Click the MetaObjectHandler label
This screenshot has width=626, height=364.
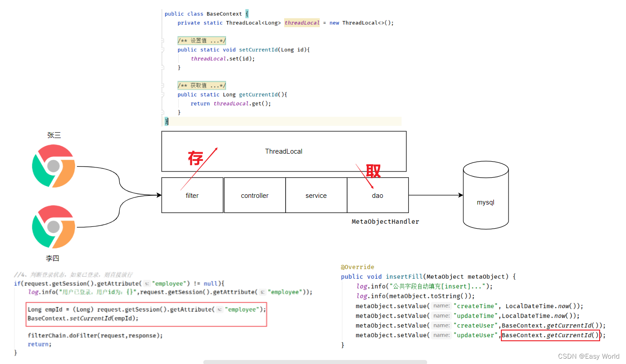(385, 221)
